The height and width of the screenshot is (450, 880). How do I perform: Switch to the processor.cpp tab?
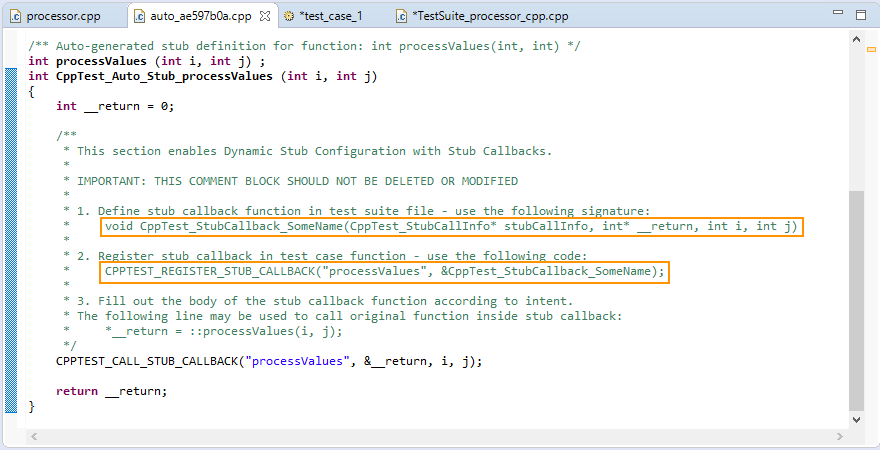[63, 16]
